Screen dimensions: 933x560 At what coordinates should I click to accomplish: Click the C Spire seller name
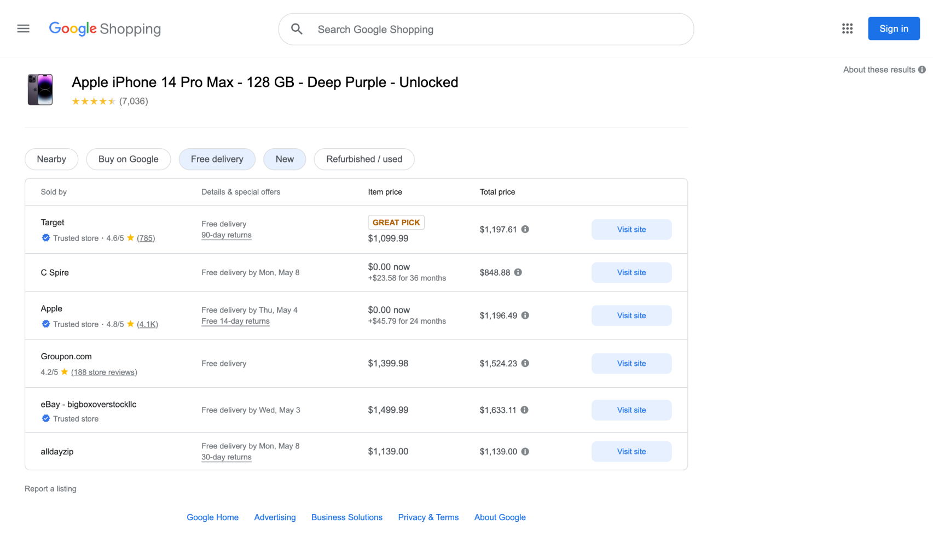point(55,272)
